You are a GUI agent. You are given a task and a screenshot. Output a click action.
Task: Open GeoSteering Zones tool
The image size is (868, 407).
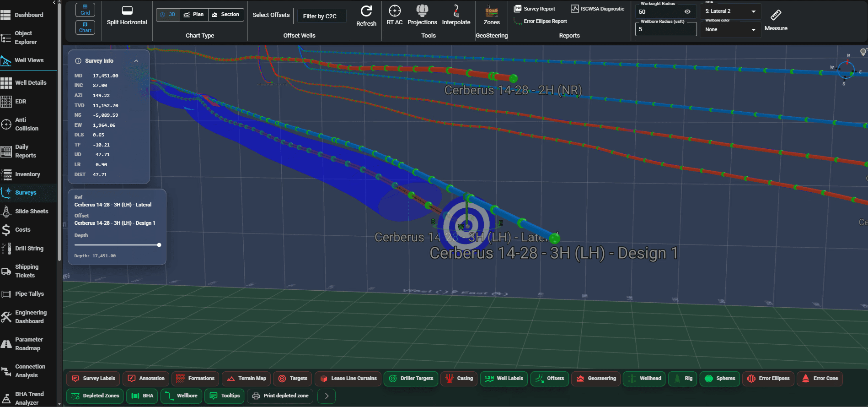click(492, 15)
